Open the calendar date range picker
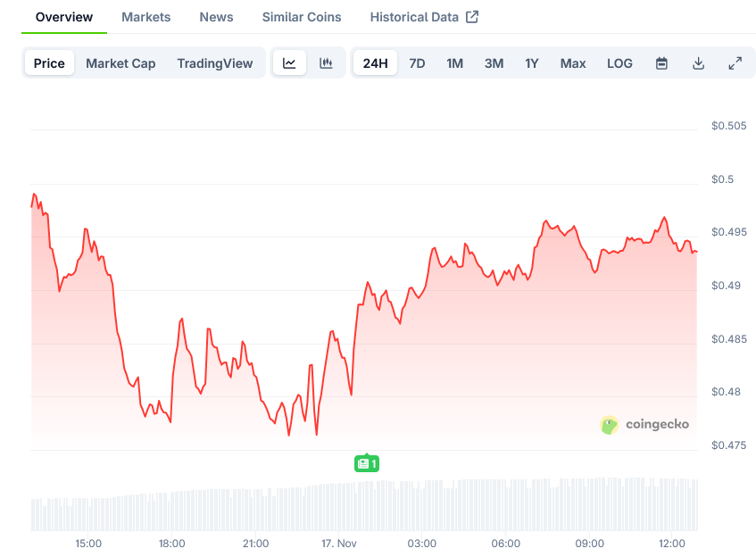The width and height of the screenshot is (756, 557). click(661, 63)
